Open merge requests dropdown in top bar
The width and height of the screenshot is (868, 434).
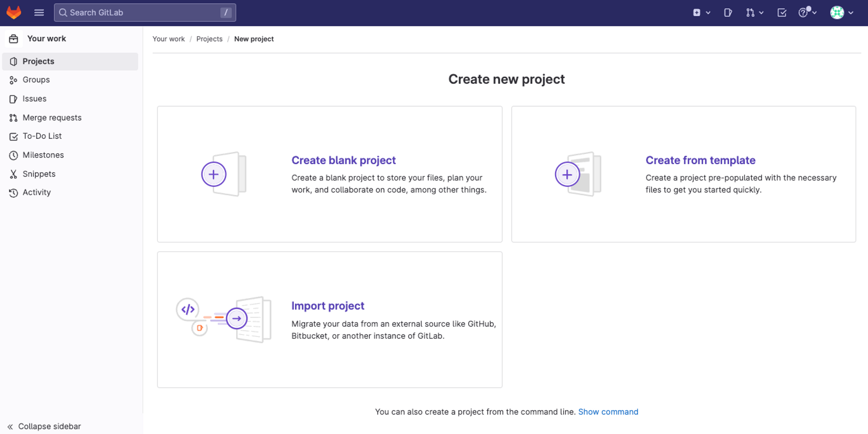pyautogui.click(x=755, y=13)
